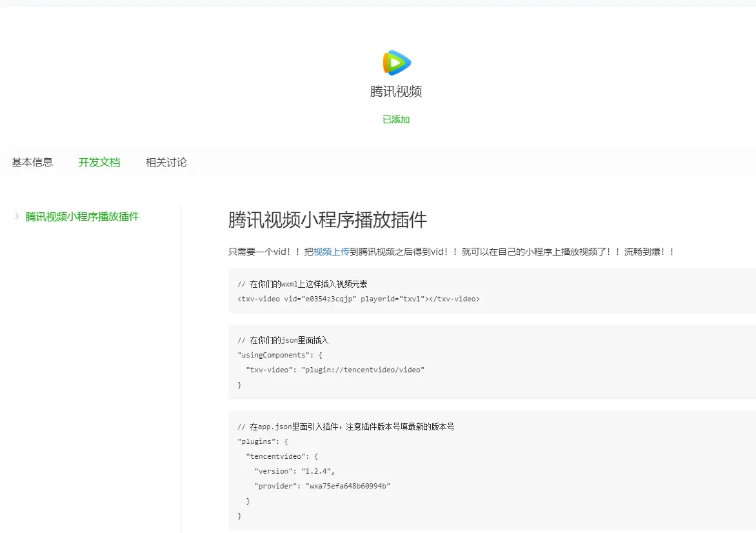Screen dimensions: 756x533
Task: Select 腾讯视频小程序播放插件 in the sidebar
Action: click(82, 217)
